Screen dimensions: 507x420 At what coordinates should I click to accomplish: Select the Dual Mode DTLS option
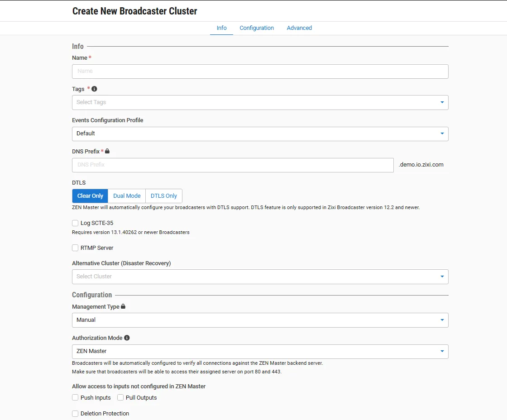(127, 196)
